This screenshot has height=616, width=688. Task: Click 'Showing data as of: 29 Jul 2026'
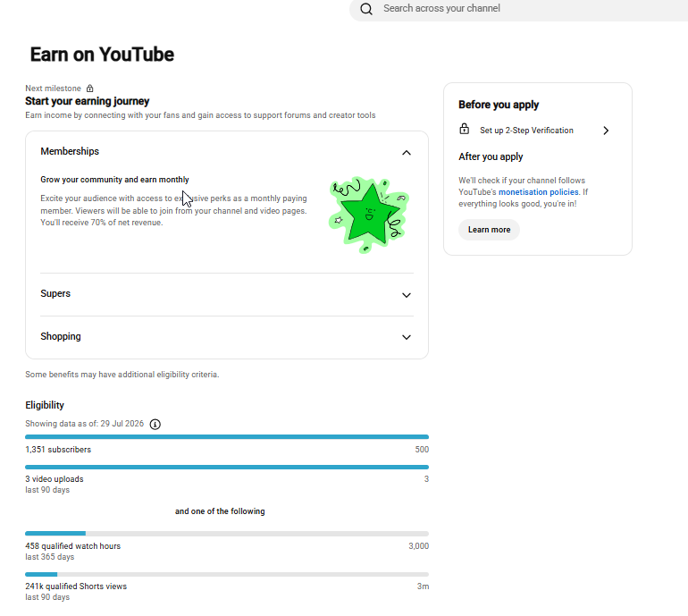84,424
